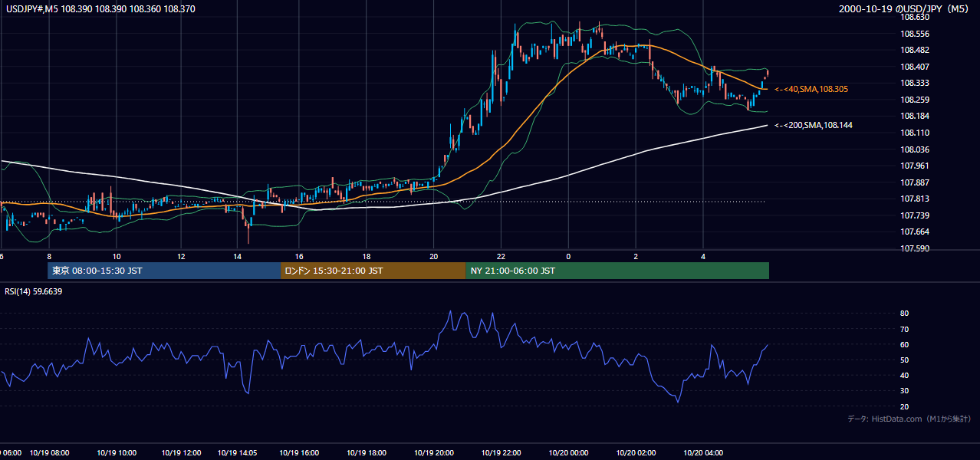The width and height of the screenshot is (980, 460).
Task: Click the RSI(14) 59.6639 indicator label
Action: [x=34, y=291]
